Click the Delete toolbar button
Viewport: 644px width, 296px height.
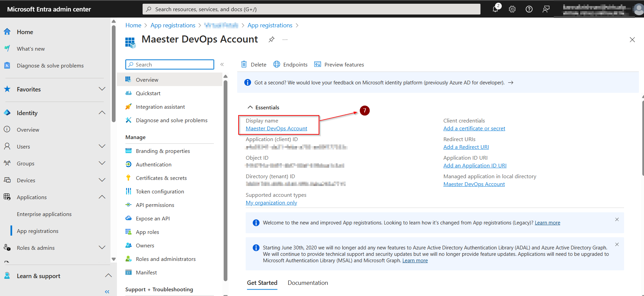click(253, 64)
